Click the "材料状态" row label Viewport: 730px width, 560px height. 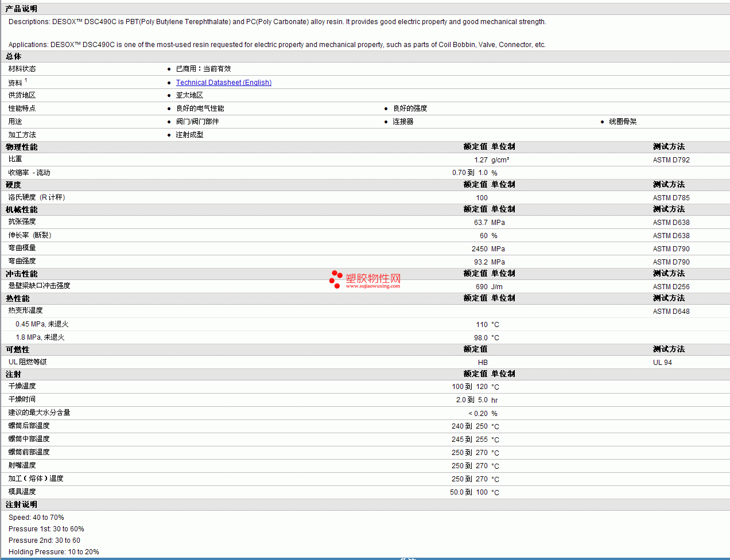pyautogui.click(x=22, y=69)
